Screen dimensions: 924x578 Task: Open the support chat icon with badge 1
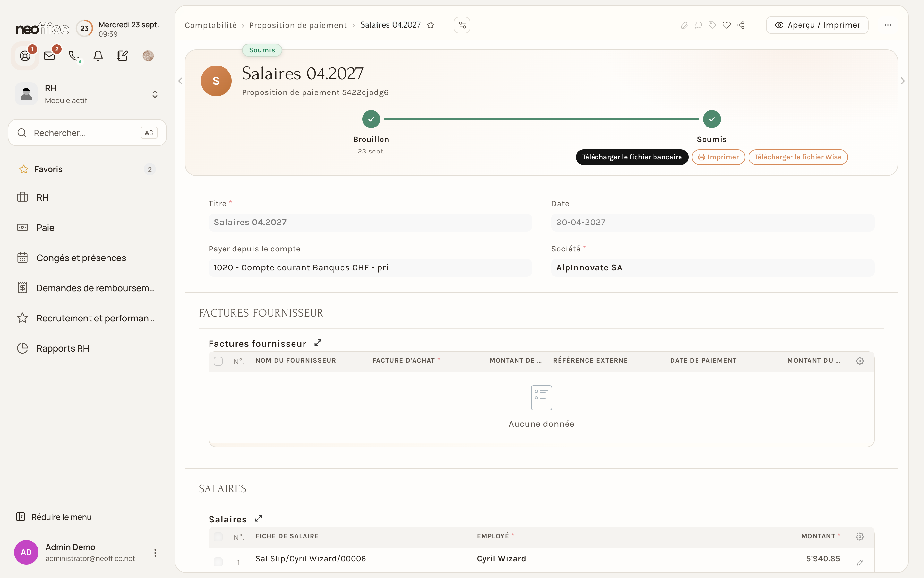tap(25, 56)
